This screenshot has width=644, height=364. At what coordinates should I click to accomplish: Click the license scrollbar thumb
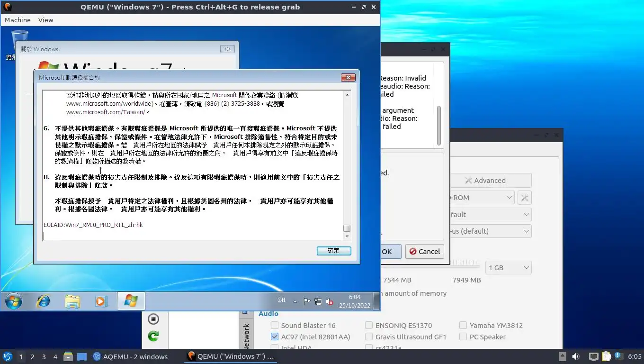[x=347, y=228]
